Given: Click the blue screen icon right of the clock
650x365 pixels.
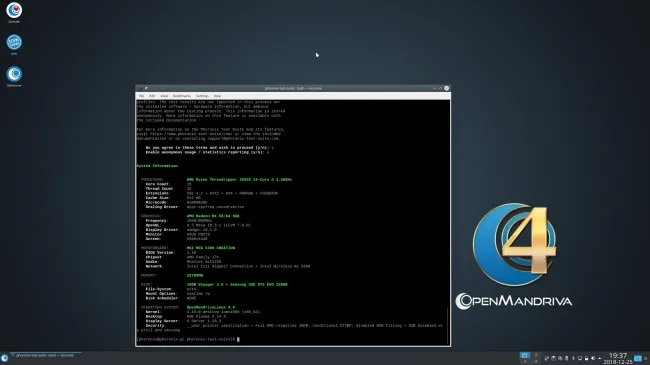Looking at the screenshot, I should (x=638, y=358).
